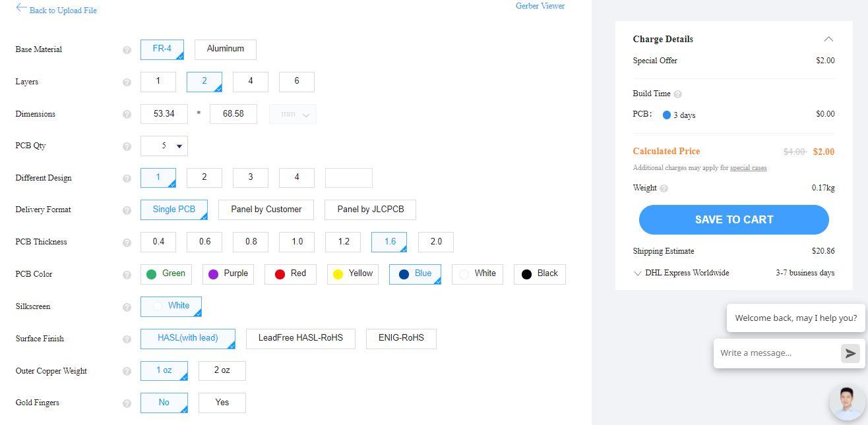Expand DHL Express Worldwide shipping options
Viewport: 868px width, 425px height.
point(637,273)
